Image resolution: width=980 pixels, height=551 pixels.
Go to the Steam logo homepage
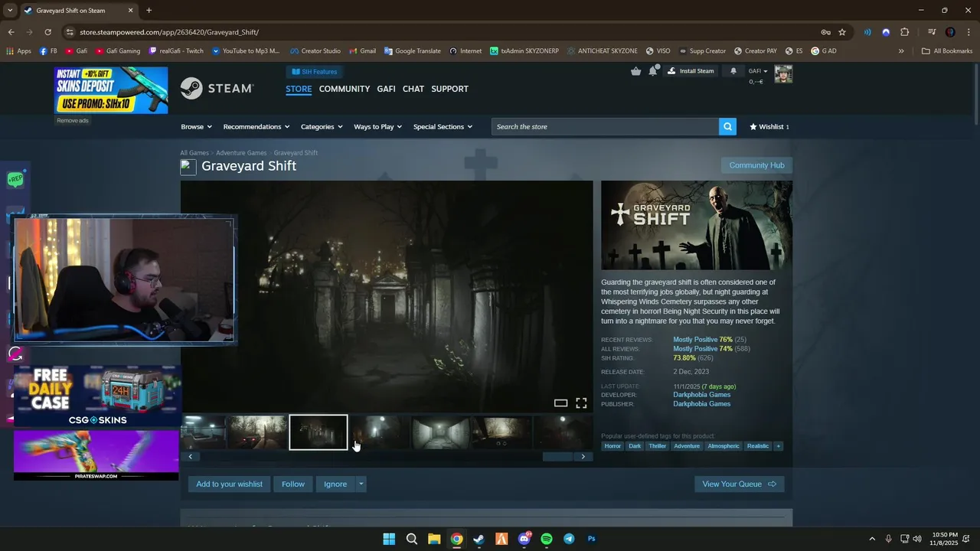pyautogui.click(x=217, y=89)
